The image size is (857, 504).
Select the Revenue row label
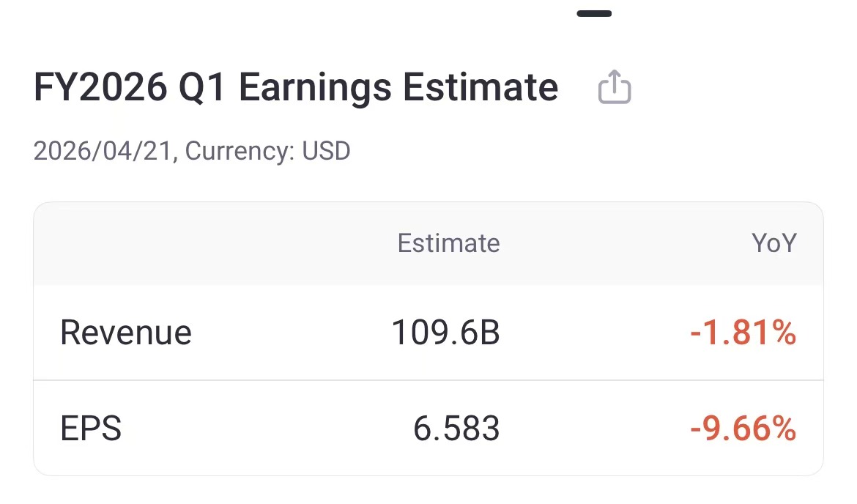click(x=126, y=333)
